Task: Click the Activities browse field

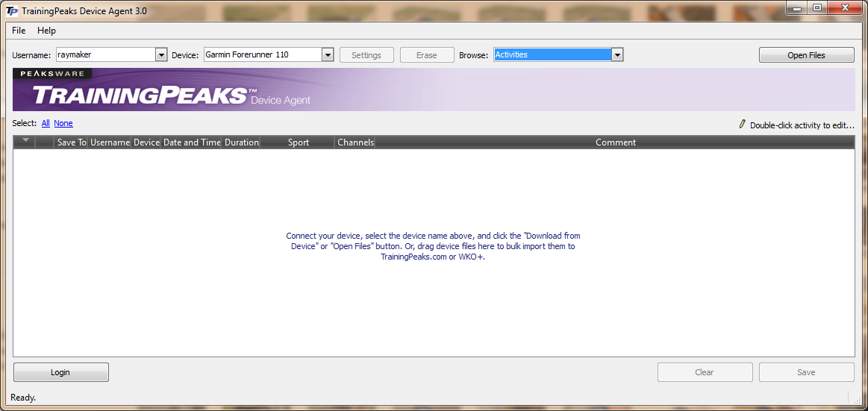Action: pos(552,54)
